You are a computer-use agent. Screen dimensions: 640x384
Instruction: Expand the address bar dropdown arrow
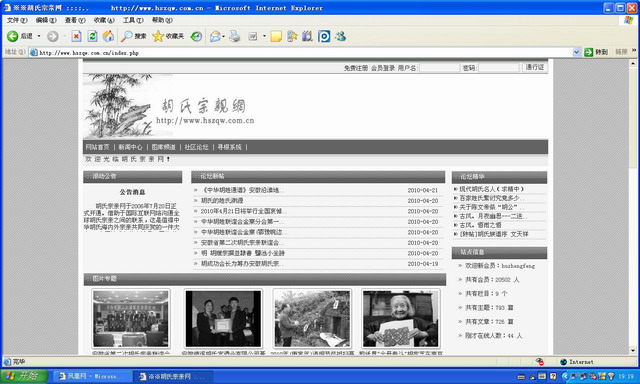tap(576, 52)
